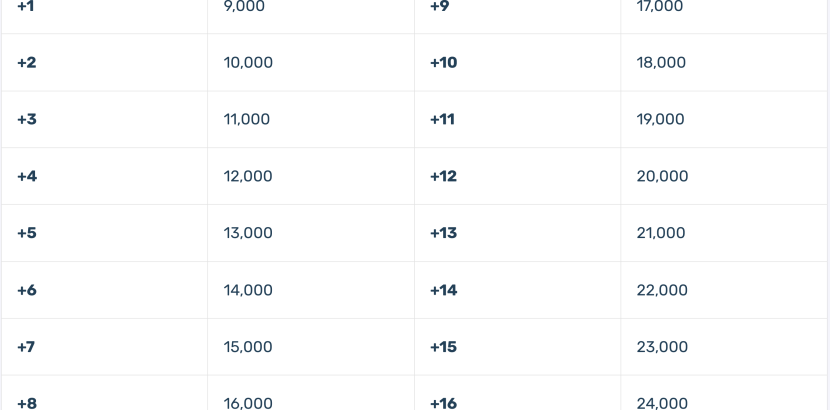Select the 20,000 value cell
830x410 pixels.
(662, 176)
